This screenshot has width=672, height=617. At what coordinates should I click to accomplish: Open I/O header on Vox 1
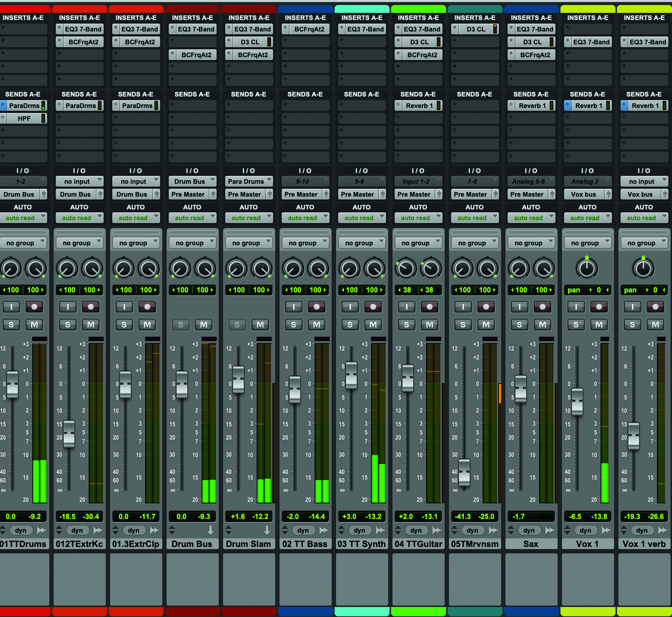[x=588, y=171]
